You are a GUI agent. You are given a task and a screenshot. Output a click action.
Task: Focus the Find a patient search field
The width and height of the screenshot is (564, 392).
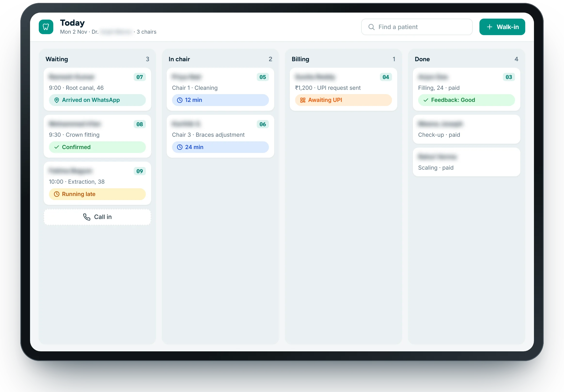417,27
